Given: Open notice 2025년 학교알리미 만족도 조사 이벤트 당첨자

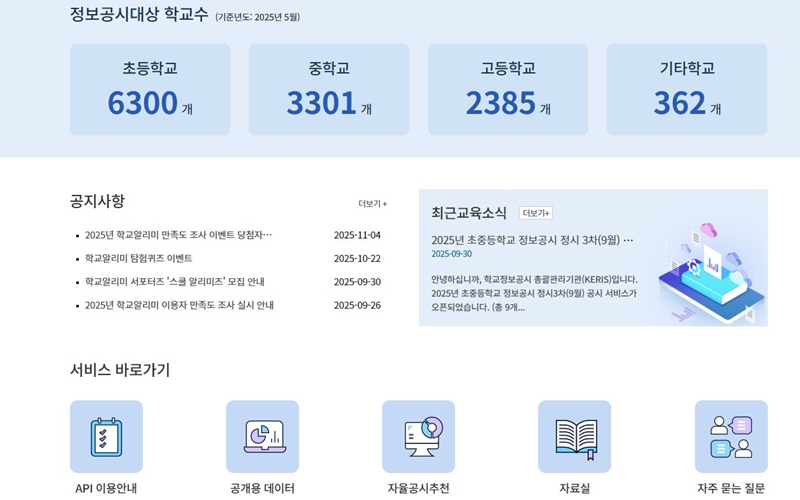Looking at the screenshot, I should (178, 235).
